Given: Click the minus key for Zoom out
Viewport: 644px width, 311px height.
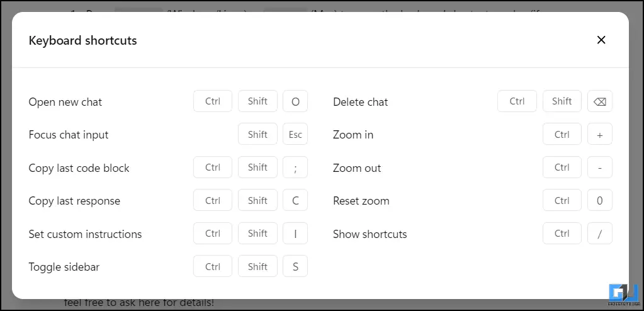Looking at the screenshot, I should (600, 167).
